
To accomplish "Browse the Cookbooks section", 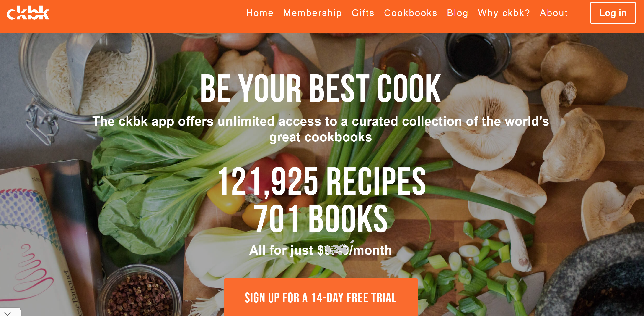I will tap(411, 13).
